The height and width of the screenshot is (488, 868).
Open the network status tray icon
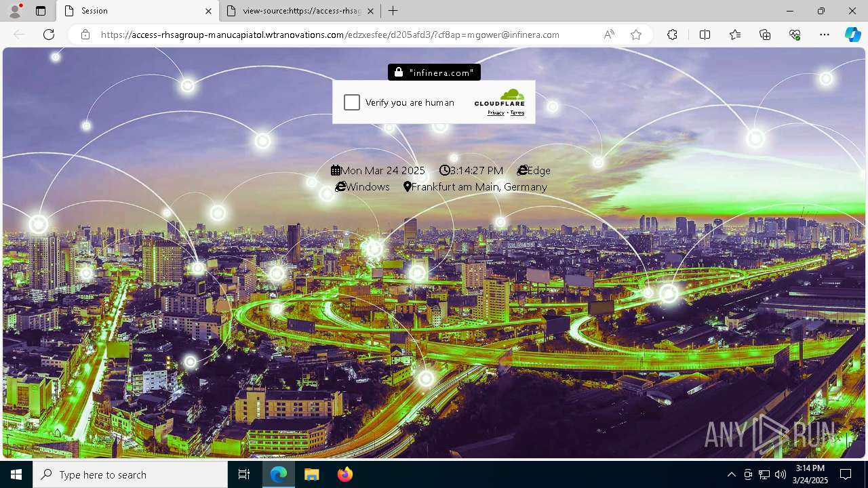[x=764, y=474]
